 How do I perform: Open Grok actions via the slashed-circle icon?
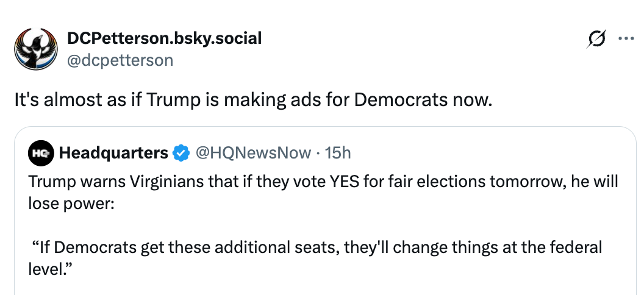(x=595, y=39)
